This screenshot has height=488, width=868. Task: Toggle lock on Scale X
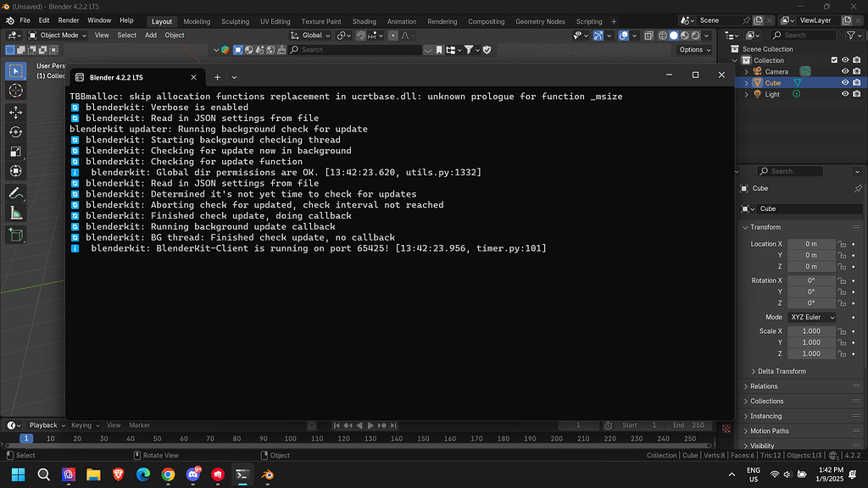click(x=842, y=331)
